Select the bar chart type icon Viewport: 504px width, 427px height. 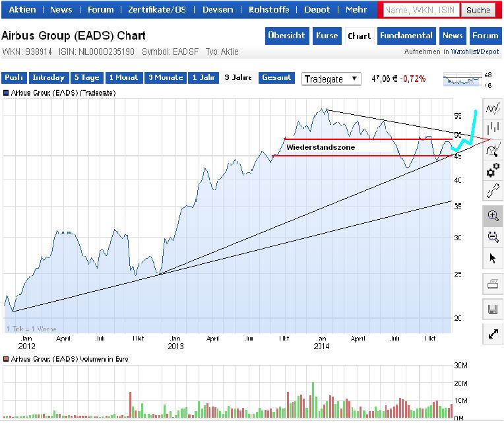click(492, 129)
